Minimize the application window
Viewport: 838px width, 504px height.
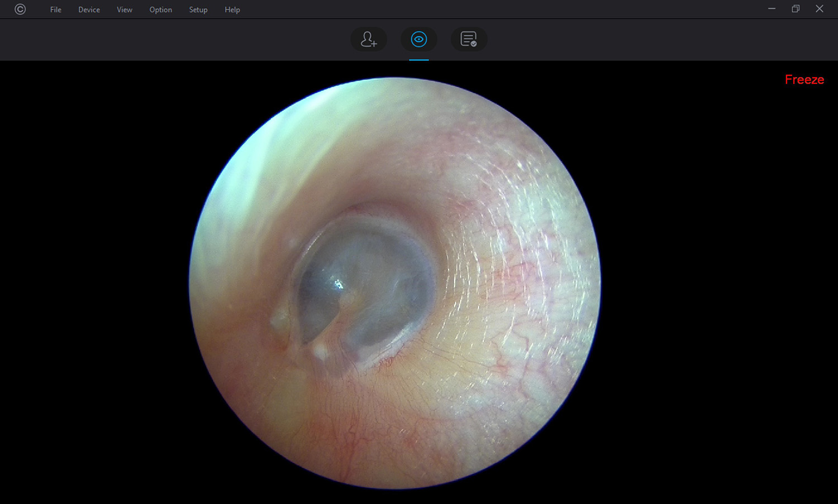772,9
